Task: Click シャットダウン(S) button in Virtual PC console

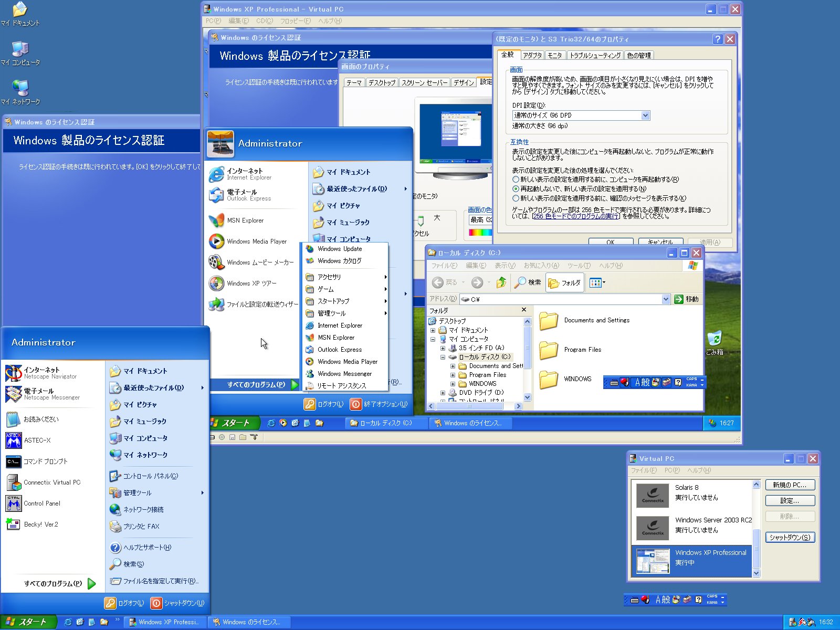Action: click(x=790, y=537)
